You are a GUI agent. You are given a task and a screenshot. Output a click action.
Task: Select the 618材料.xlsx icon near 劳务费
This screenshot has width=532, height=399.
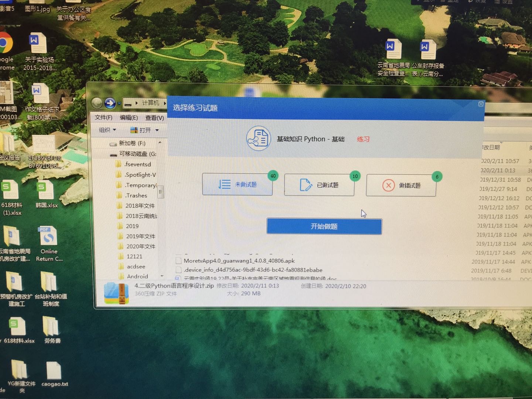click(x=17, y=326)
